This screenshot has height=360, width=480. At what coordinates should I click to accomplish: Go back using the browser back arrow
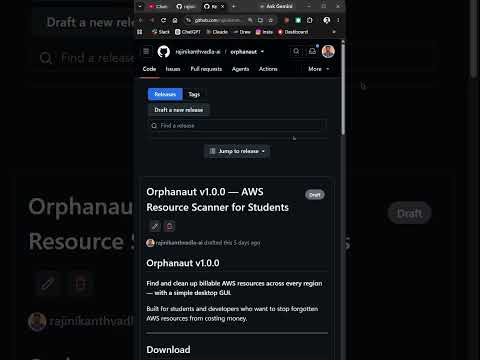141,20
